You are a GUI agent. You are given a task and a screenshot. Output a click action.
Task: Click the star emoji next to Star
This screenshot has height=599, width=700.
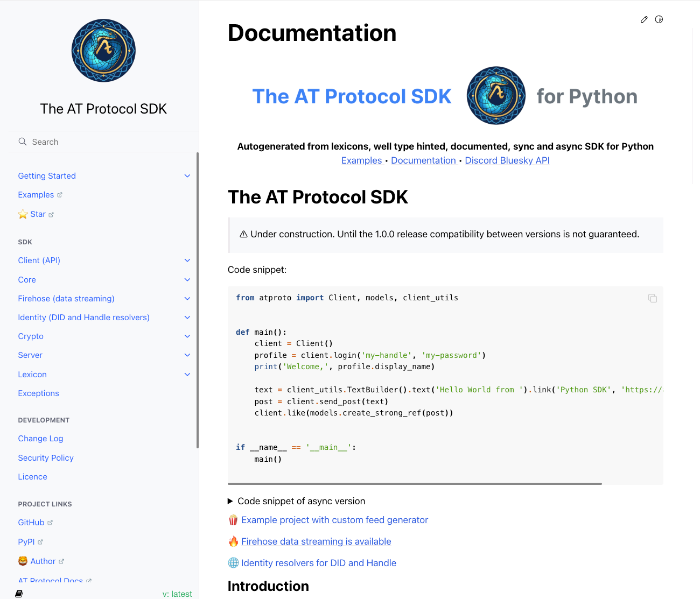click(x=23, y=214)
